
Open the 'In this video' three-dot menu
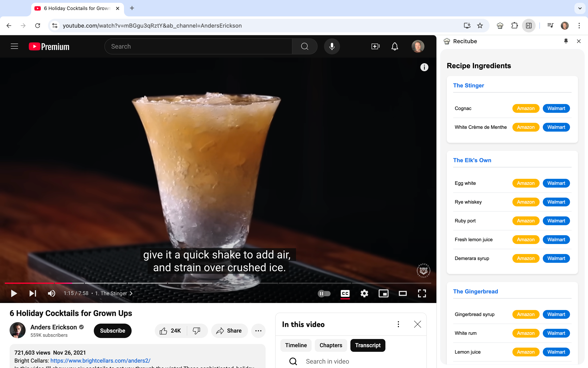coord(398,324)
